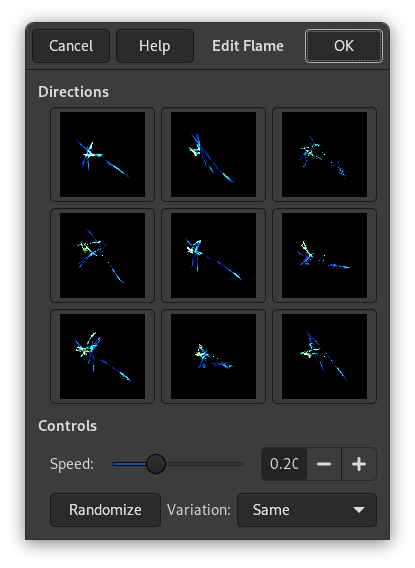Click the Speed value field showing 0.20
The height and width of the screenshot is (568, 415).
pos(284,464)
